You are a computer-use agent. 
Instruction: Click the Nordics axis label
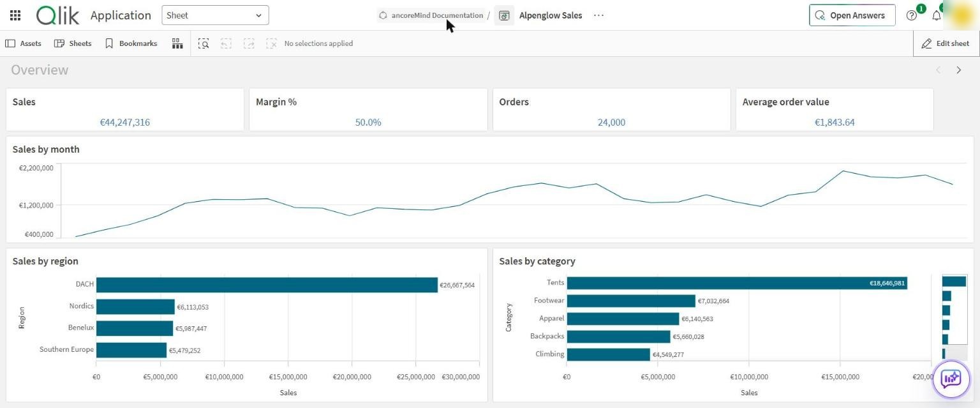pos(82,306)
